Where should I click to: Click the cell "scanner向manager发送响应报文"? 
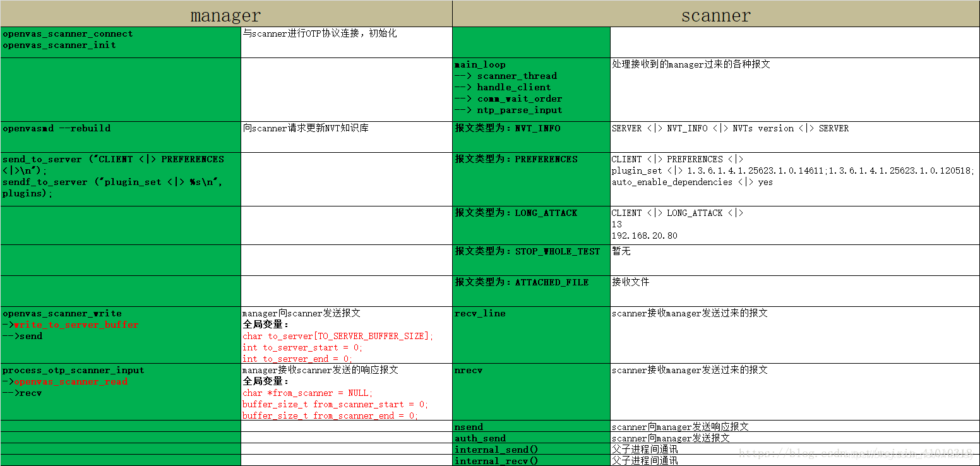coord(795,426)
